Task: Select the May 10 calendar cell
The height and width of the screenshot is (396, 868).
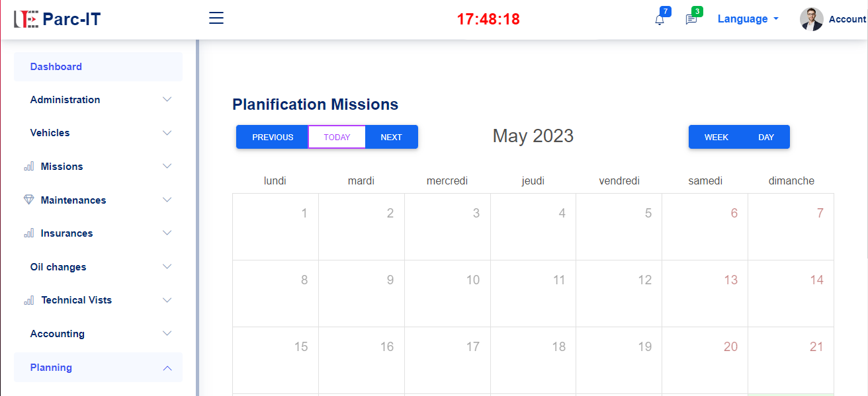Action: click(447, 294)
